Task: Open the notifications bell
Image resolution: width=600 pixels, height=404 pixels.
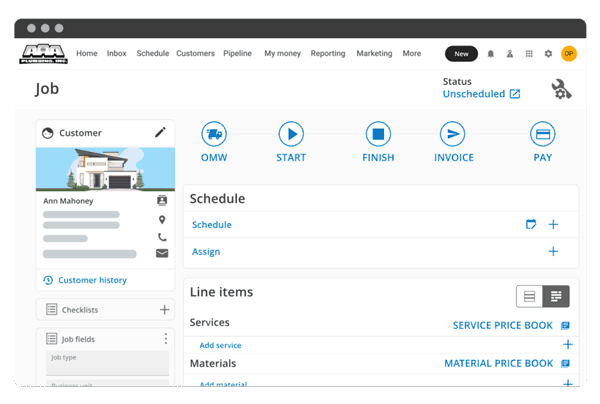Action: pyautogui.click(x=490, y=54)
